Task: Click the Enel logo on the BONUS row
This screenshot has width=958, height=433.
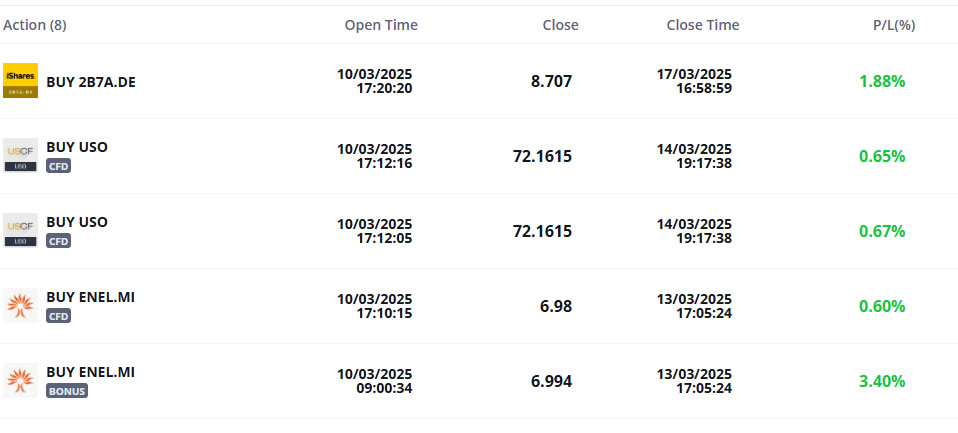Action: [x=20, y=381]
